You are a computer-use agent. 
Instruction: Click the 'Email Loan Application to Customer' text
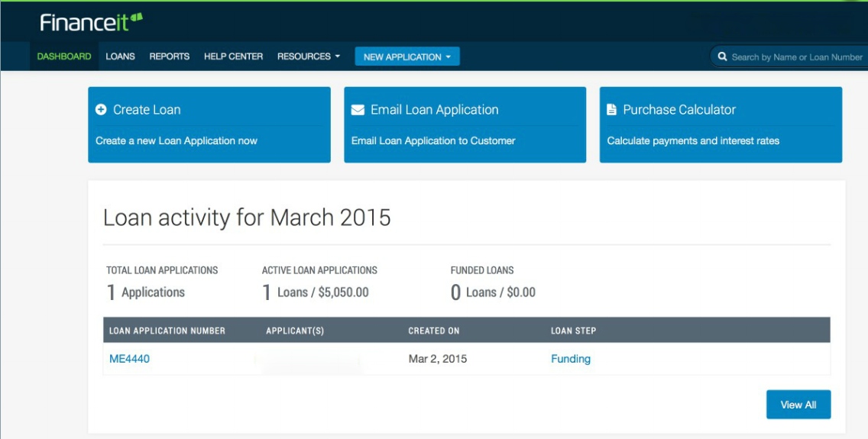pyautogui.click(x=433, y=141)
